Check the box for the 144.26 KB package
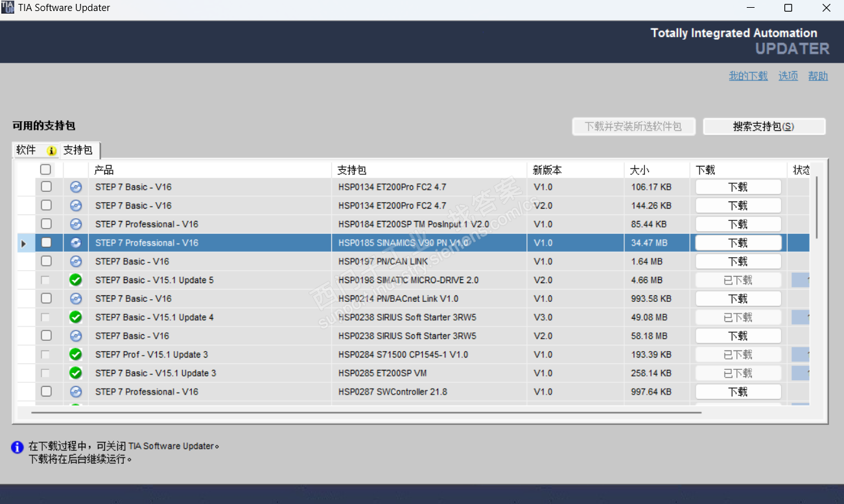 (46, 205)
